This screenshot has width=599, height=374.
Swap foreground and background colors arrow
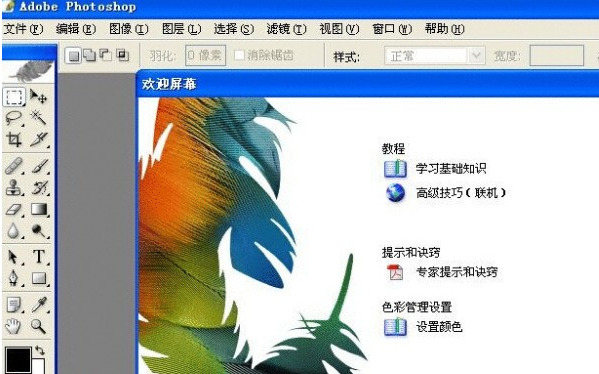(x=39, y=350)
